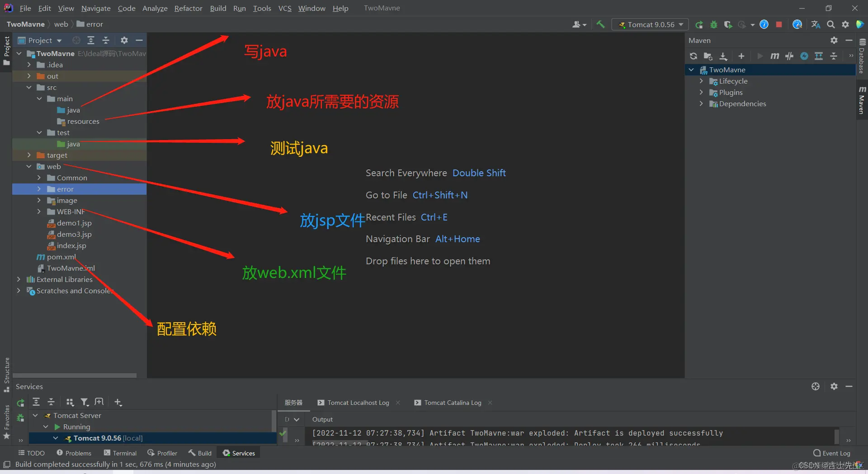Screen dimensions: 868x474
Task: Open Filter options in Services panel
Action: click(x=85, y=402)
